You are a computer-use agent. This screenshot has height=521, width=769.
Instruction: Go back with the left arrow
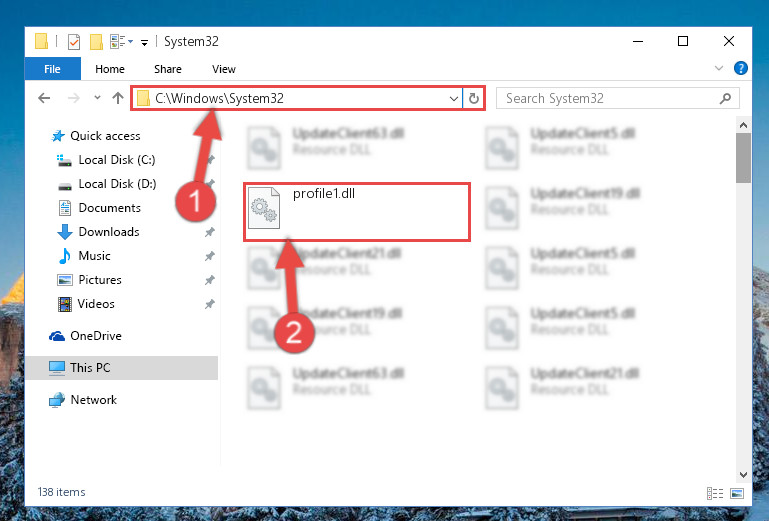tap(44, 98)
